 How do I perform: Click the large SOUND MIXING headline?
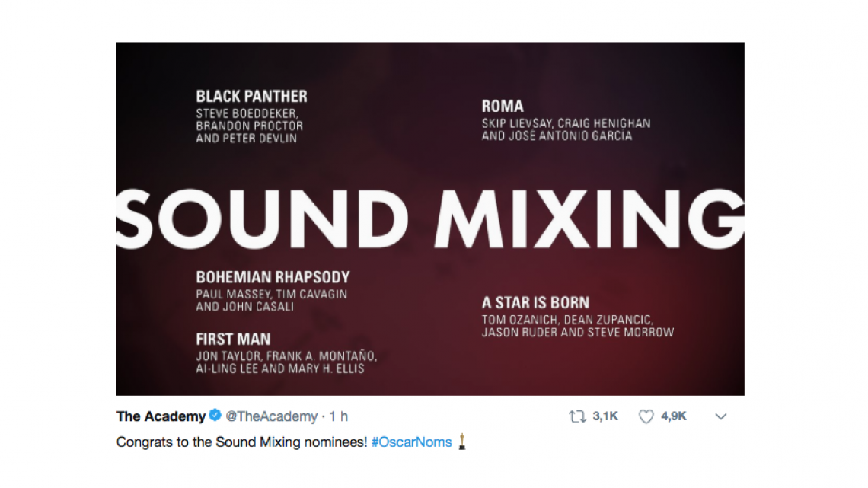click(x=430, y=215)
